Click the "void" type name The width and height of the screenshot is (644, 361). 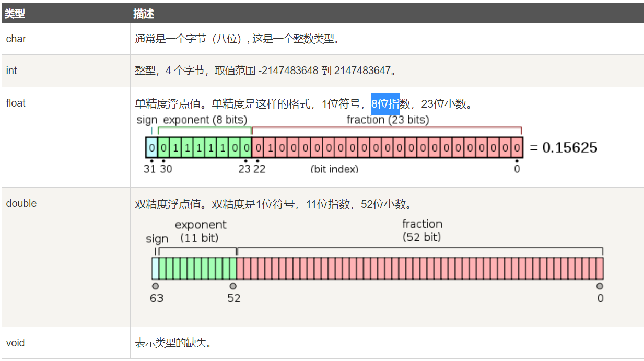pyautogui.click(x=15, y=343)
